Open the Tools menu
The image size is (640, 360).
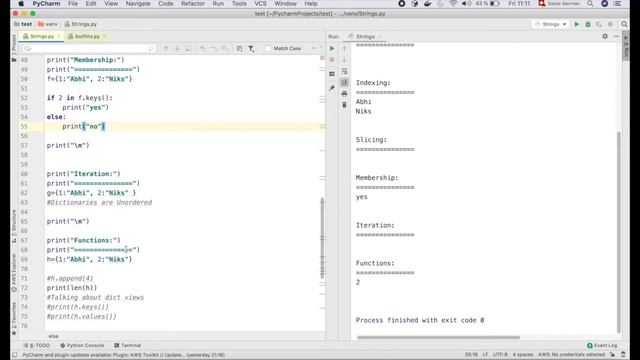[x=239, y=4]
